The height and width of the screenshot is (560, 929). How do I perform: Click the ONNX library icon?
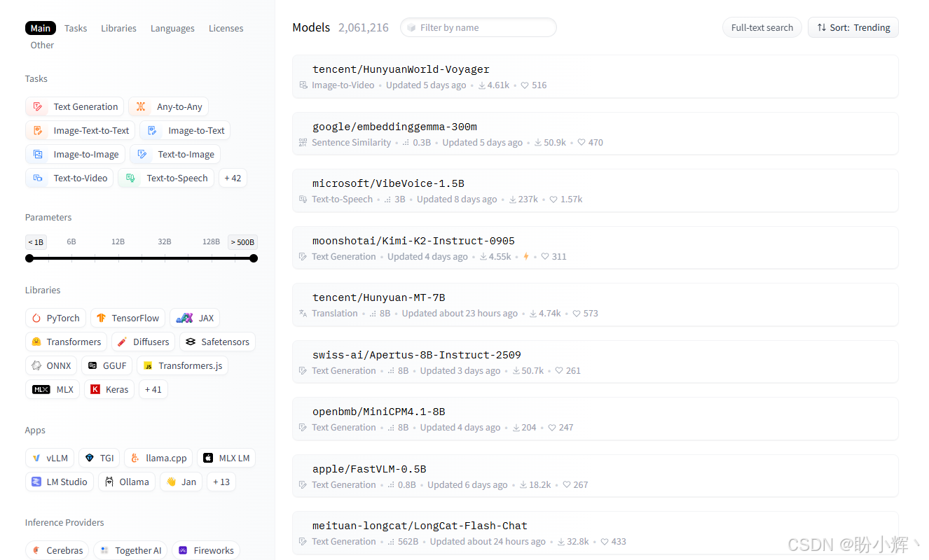pos(36,366)
